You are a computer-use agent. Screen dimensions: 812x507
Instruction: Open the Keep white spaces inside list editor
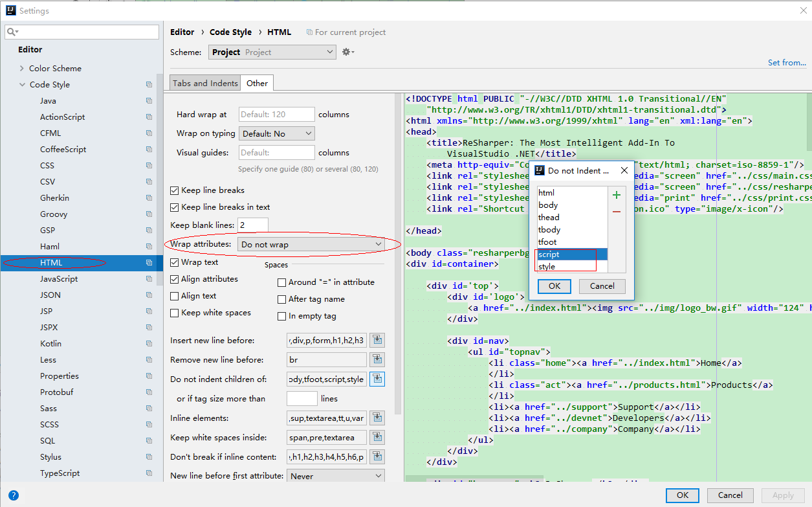(x=377, y=438)
